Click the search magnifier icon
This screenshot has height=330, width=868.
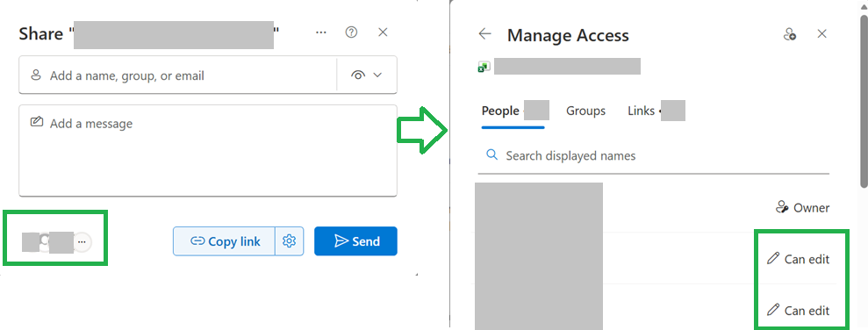(x=491, y=155)
